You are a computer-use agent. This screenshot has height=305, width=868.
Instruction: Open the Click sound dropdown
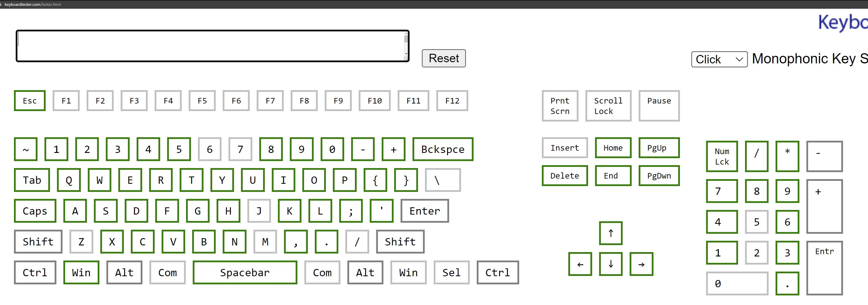click(x=719, y=59)
